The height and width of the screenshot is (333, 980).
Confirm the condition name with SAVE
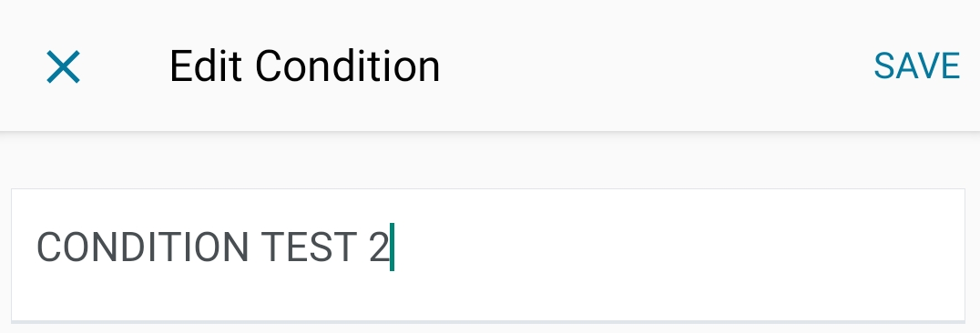pyautogui.click(x=916, y=66)
